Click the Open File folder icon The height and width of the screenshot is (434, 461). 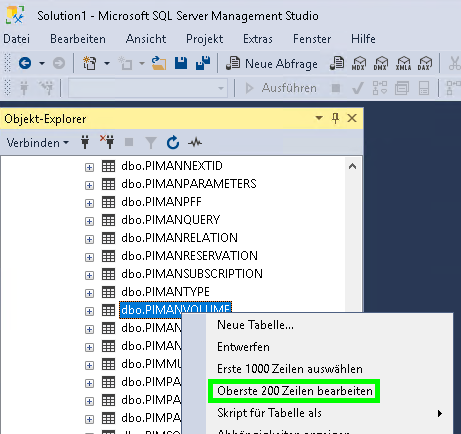point(159,63)
